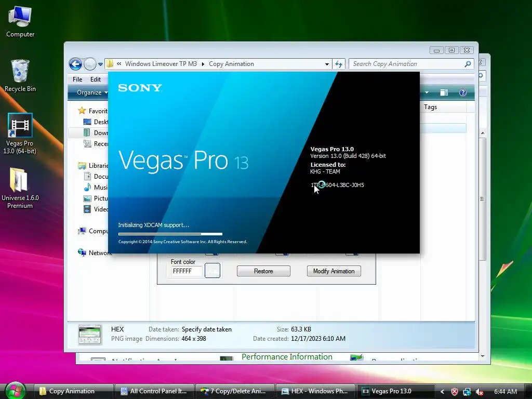Screen dimensions: 532x399
Task: Switch to HEX - Windows Photo taskbar button
Action: click(x=315, y=391)
